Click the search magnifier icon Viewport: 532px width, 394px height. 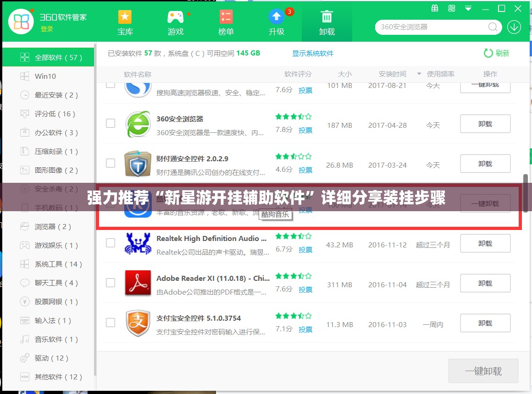point(493,27)
